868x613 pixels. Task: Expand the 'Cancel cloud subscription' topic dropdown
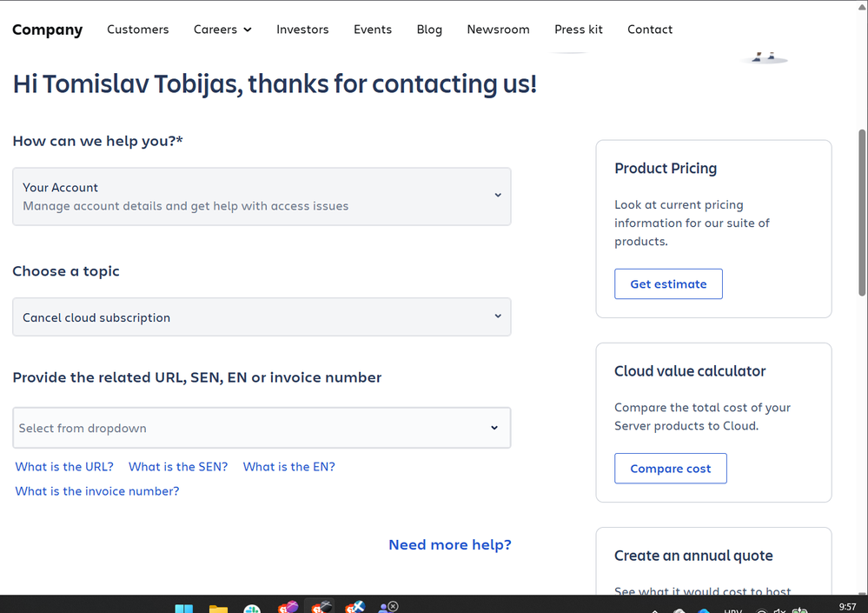(262, 317)
